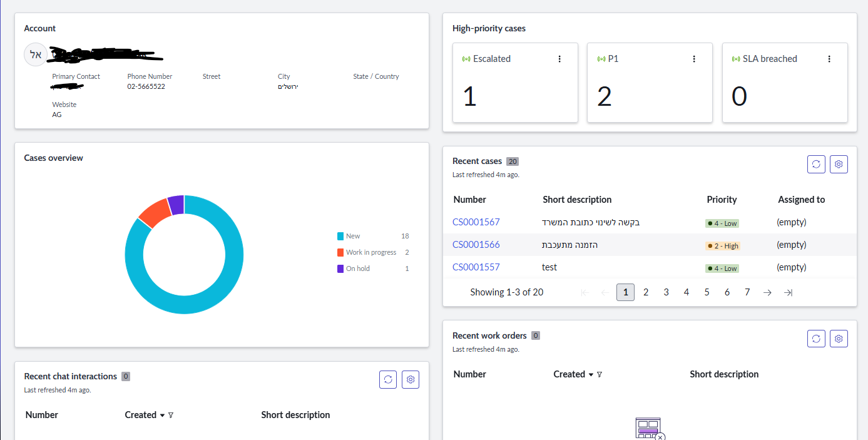Refresh the Recent work orders list
The width and height of the screenshot is (868, 440).
pyautogui.click(x=816, y=339)
